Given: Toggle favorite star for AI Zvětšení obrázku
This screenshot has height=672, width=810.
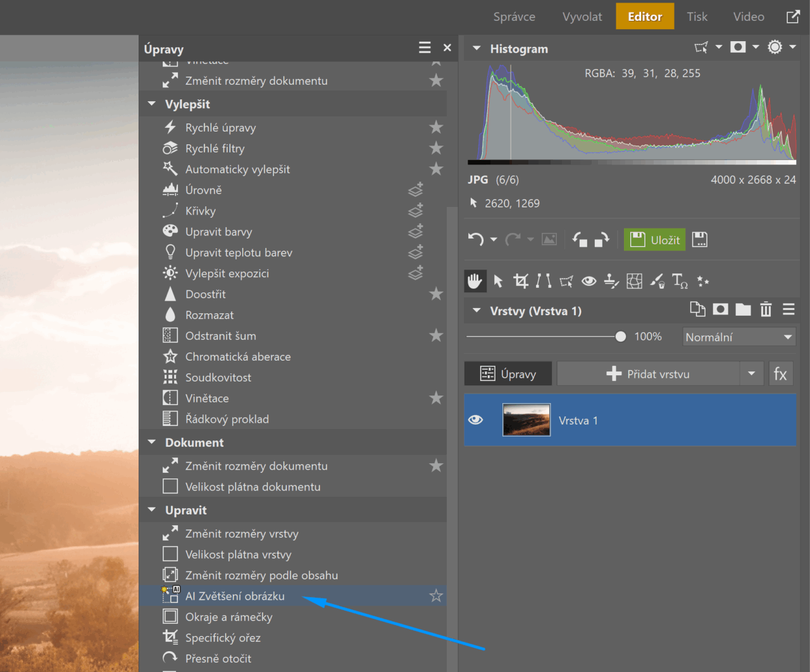Looking at the screenshot, I should pyautogui.click(x=436, y=596).
